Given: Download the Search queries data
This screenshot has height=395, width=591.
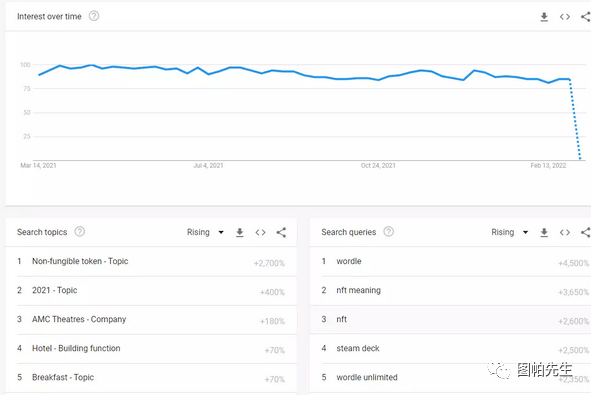Looking at the screenshot, I should tap(544, 233).
